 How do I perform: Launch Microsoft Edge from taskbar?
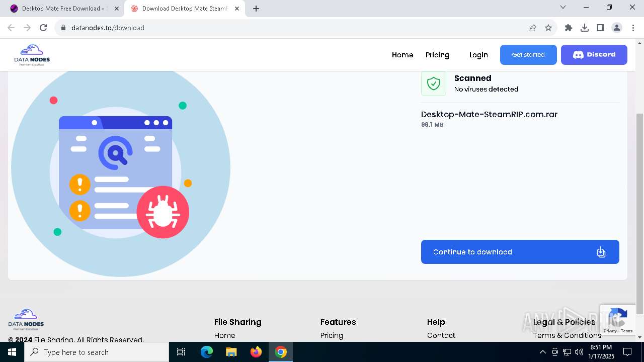(x=207, y=352)
